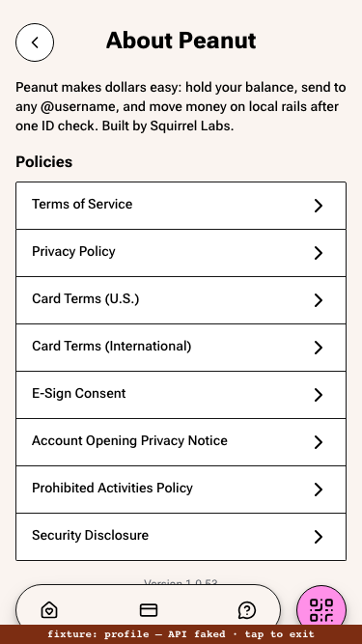Open Security Disclosure page
This screenshot has height=644, width=362.
[x=181, y=537]
